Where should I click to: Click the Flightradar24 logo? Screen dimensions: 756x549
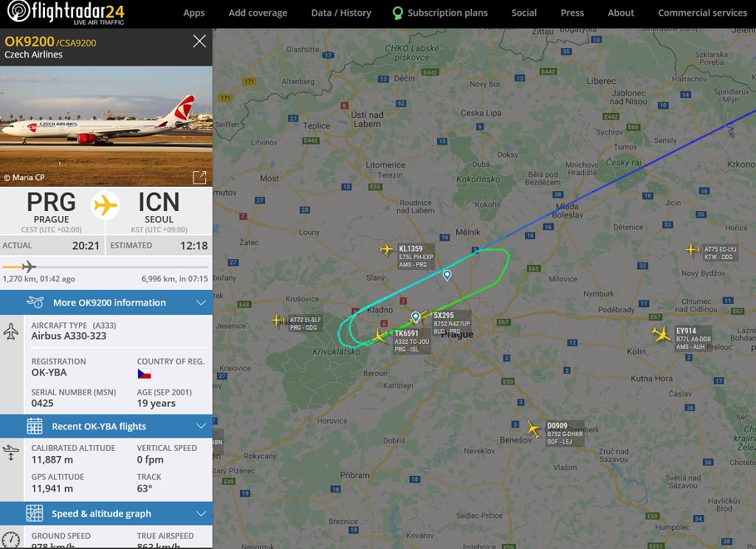(x=66, y=13)
